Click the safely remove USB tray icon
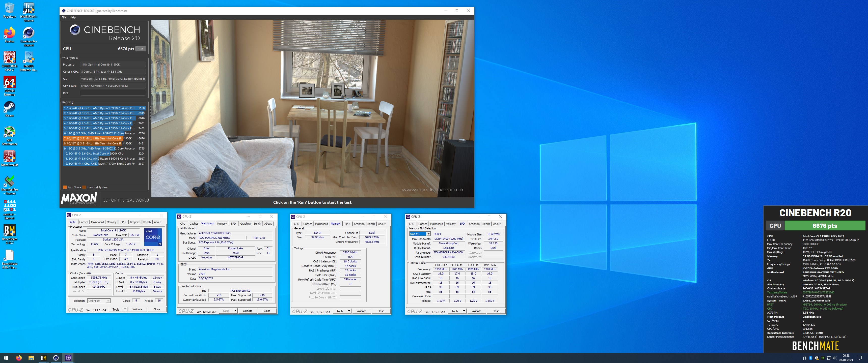The image size is (868, 363). [805, 358]
